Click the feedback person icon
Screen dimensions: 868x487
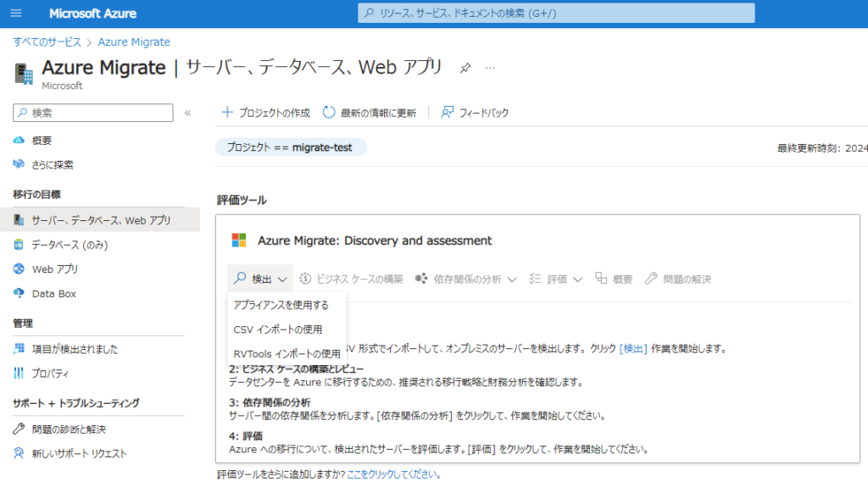(447, 113)
